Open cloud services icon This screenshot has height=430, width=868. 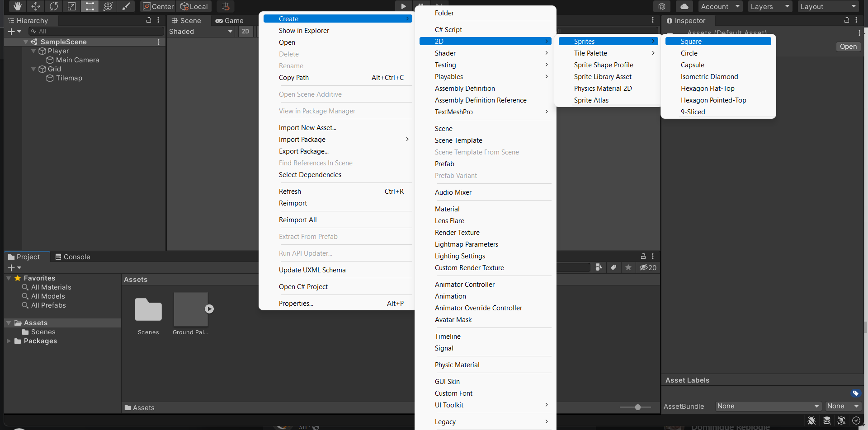point(684,6)
